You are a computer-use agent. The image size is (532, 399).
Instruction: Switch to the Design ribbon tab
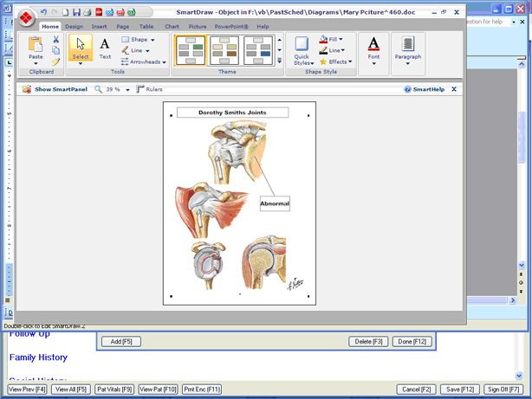(x=74, y=27)
